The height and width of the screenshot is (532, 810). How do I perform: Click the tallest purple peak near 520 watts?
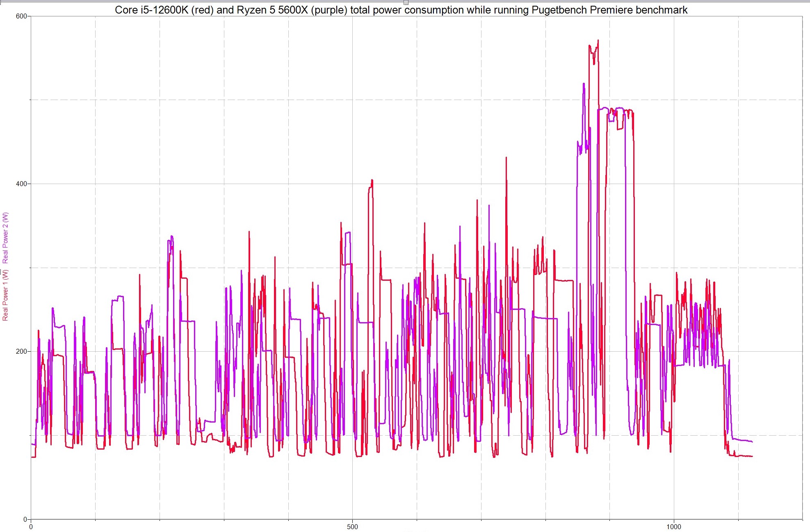point(584,84)
